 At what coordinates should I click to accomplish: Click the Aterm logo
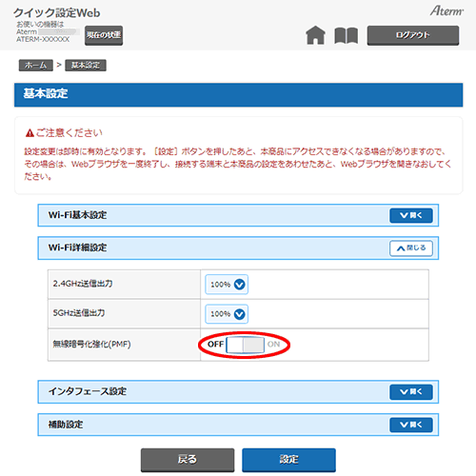(x=446, y=10)
